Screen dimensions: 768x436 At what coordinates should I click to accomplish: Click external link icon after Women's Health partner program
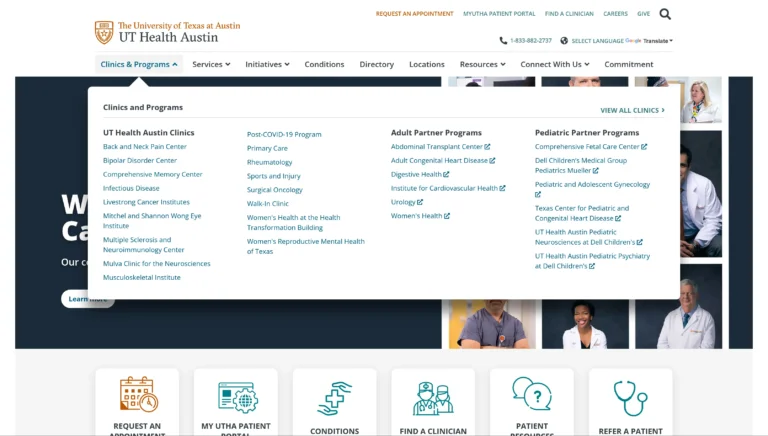(447, 216)
